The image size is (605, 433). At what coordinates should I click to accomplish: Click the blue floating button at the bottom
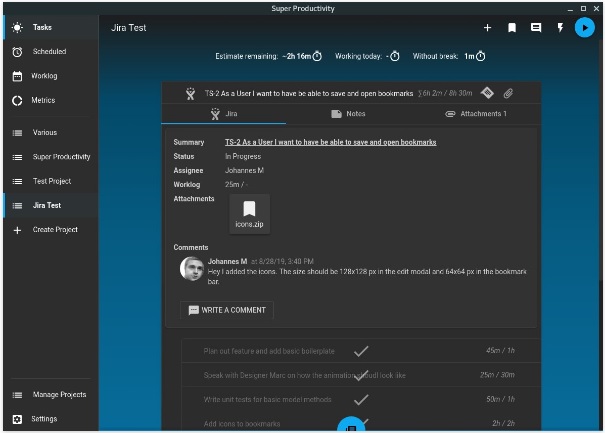pyautogui.click(x=351, y=425)
